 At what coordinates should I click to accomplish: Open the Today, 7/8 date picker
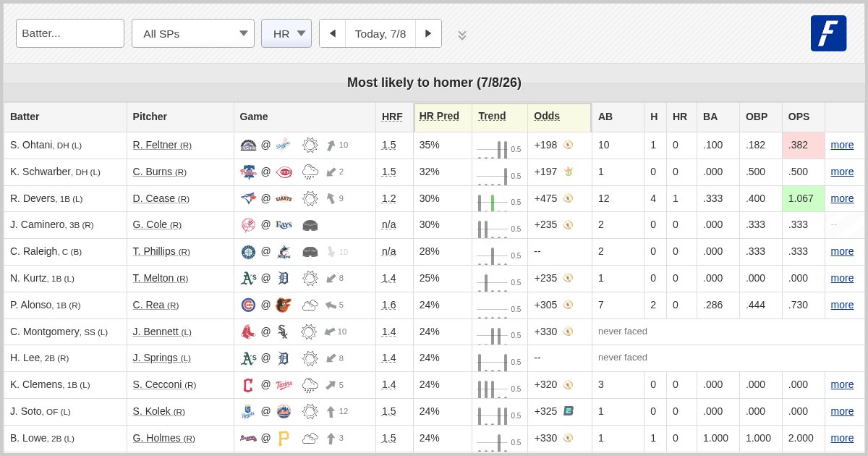pos(380,33)
